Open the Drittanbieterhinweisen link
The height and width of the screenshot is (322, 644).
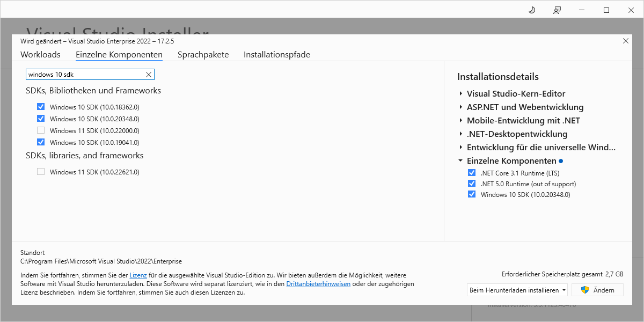(x=318, y=284)
